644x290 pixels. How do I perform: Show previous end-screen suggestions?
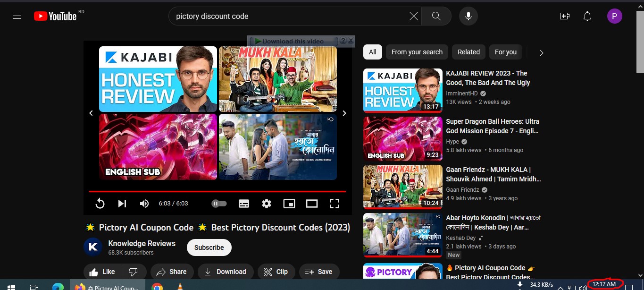point(91,113)
